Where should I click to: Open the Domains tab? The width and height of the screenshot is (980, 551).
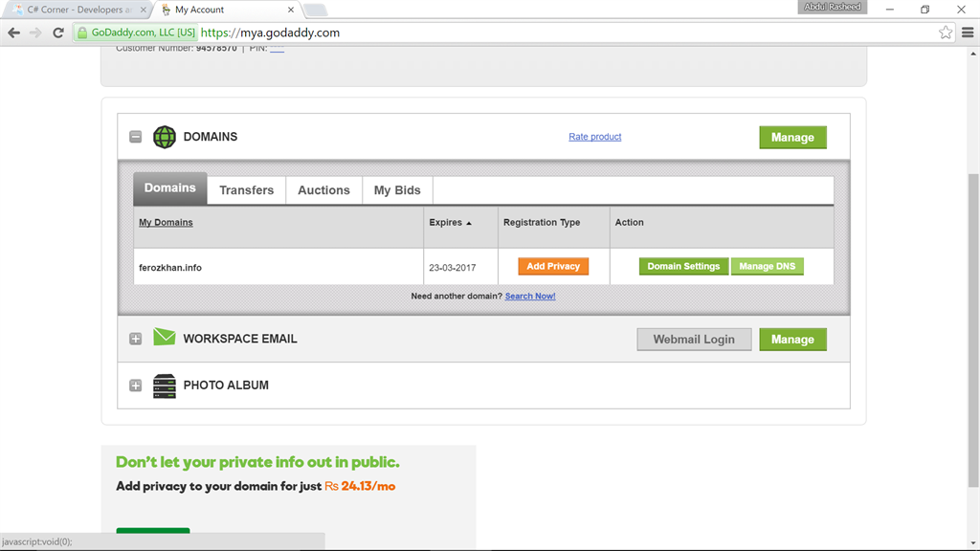pos(170,188)
